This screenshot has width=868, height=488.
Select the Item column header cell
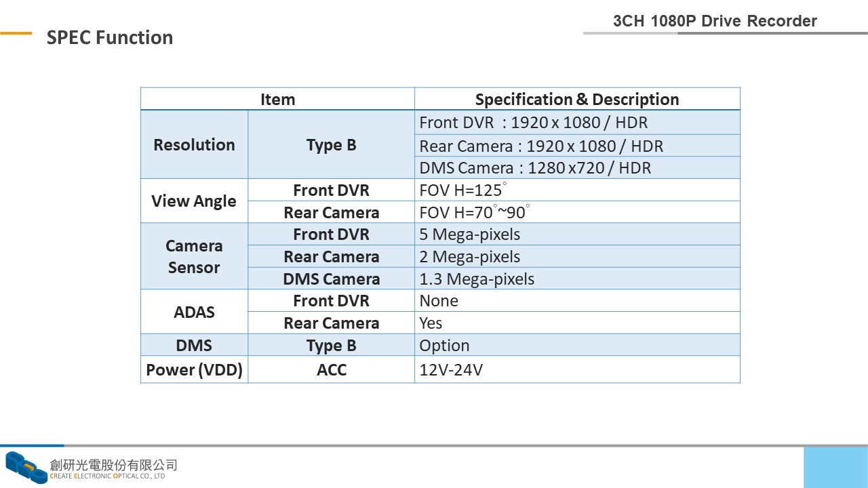tap(277, 99)
